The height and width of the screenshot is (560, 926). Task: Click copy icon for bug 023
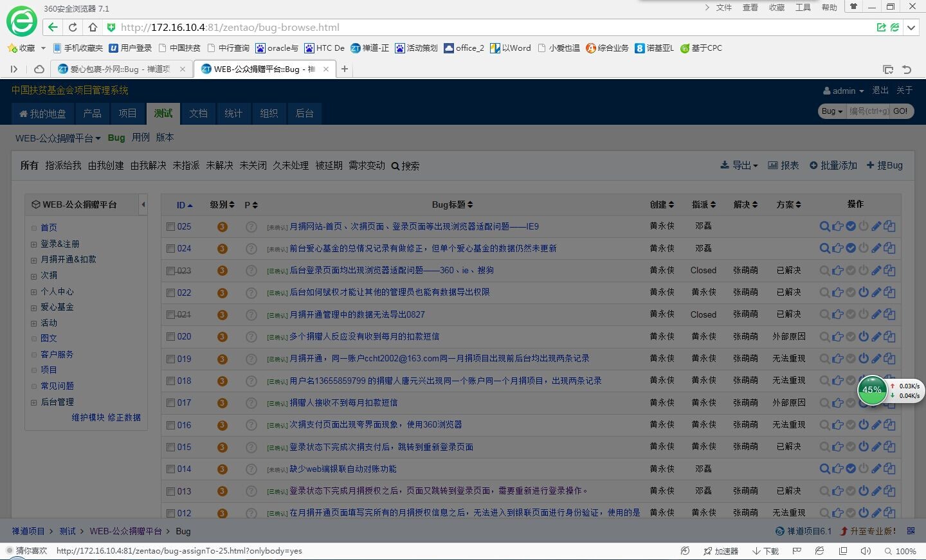tap(889, 271)
